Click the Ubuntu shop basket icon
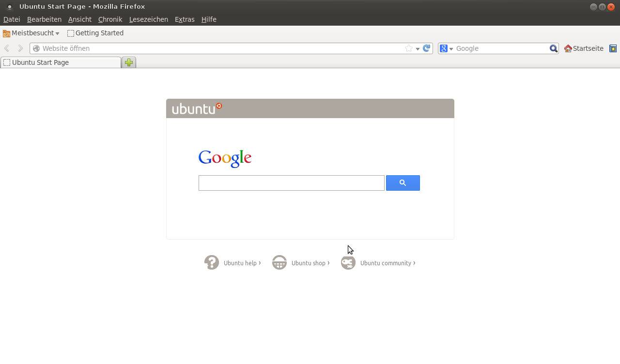This screenshot has height=364, width=620. coord(279,262)
